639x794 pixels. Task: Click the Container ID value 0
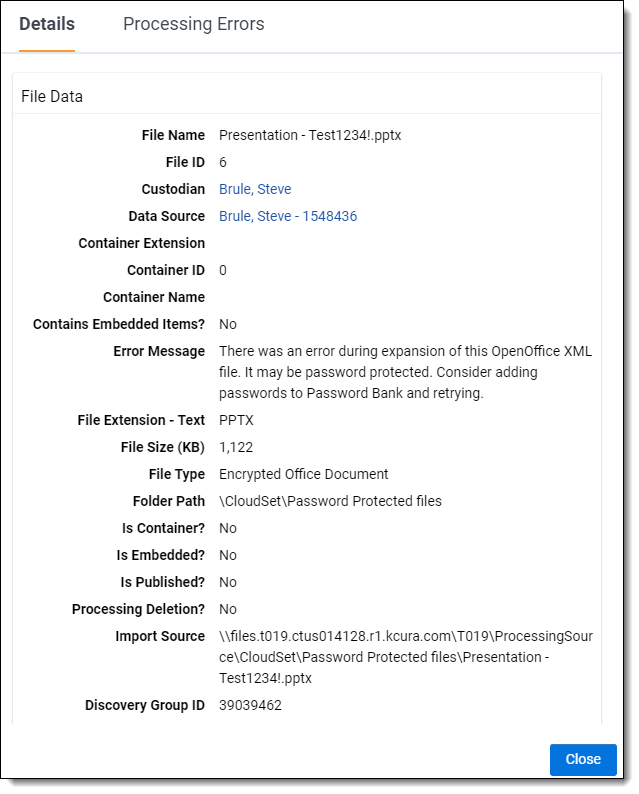click(223, 270)
